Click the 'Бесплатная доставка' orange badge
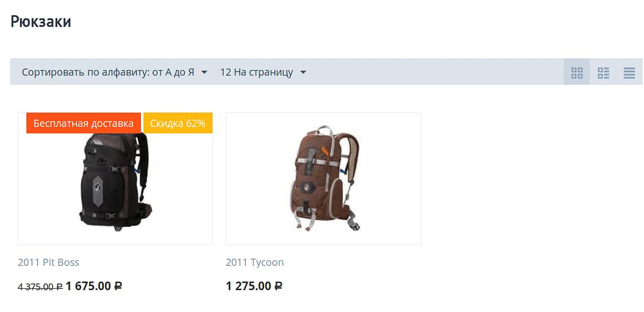Image resolution: width=644 pixels, height=312 pixels. 84,123
